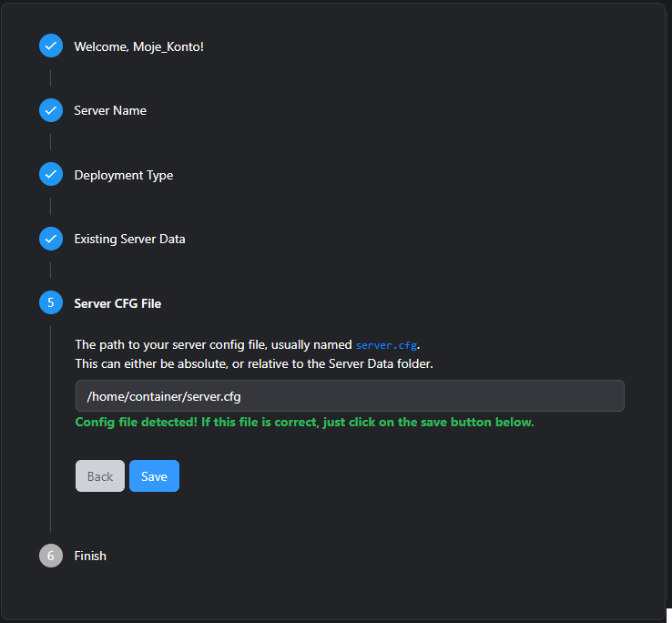Click the Existing Server Data checkmark icon
Screen dimensions: 672x623
[x=51, y=239]
